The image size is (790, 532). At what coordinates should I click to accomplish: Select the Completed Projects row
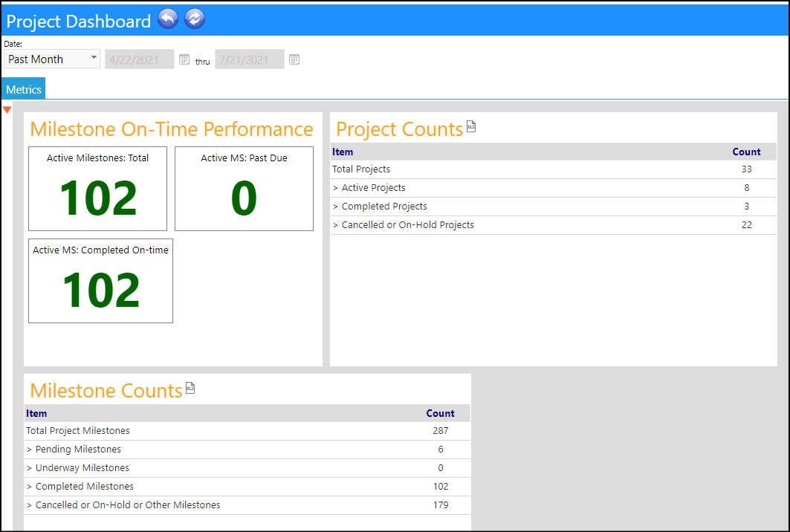(x=553, y=207)
